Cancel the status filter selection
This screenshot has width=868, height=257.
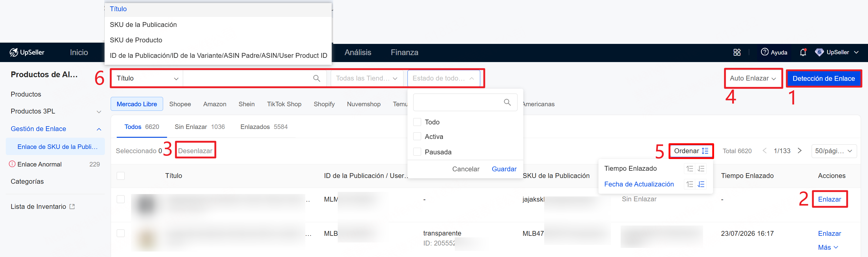[466, 169]
